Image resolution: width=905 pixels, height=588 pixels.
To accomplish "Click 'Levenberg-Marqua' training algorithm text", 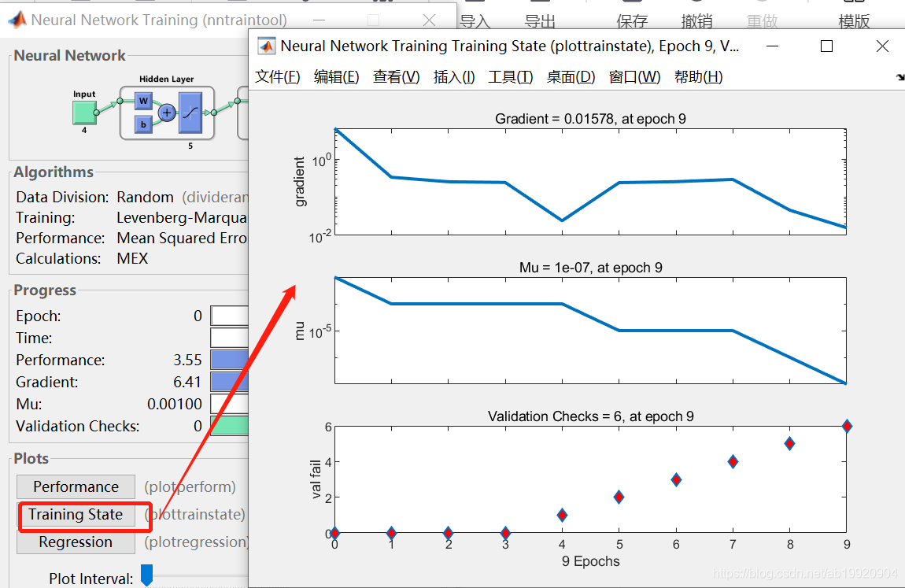I will pyautogui.click(x=182, y=217).
